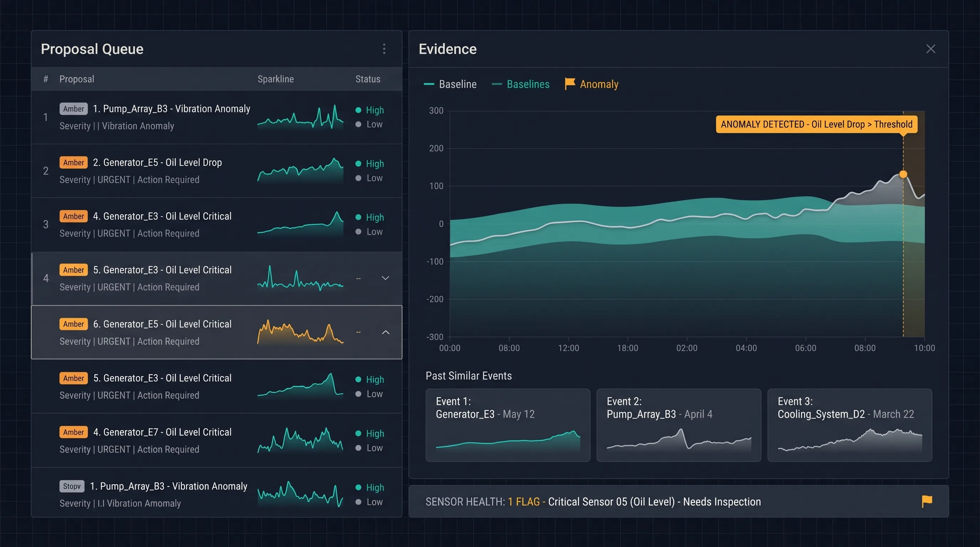Toggle the Anomaly legend label
The image size is (980, 547).
coord(599,84)
